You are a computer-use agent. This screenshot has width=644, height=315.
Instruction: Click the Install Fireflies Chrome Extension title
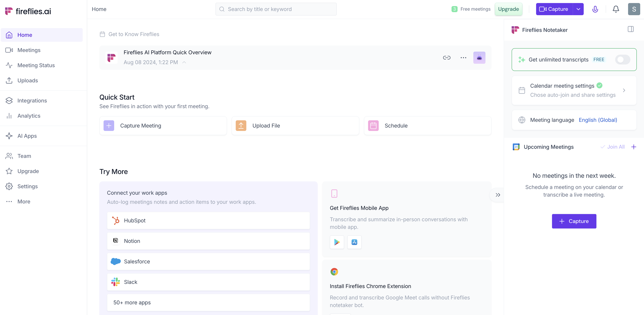(x=370, y=287)
